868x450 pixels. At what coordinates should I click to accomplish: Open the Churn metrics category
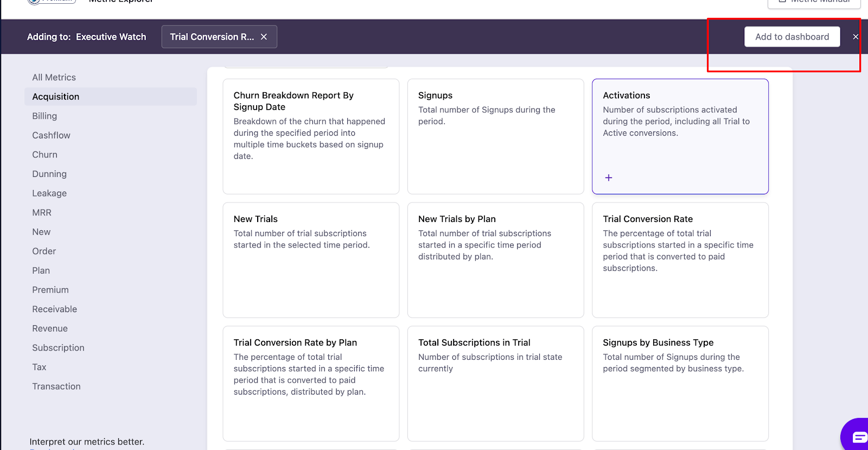(44, 155)
